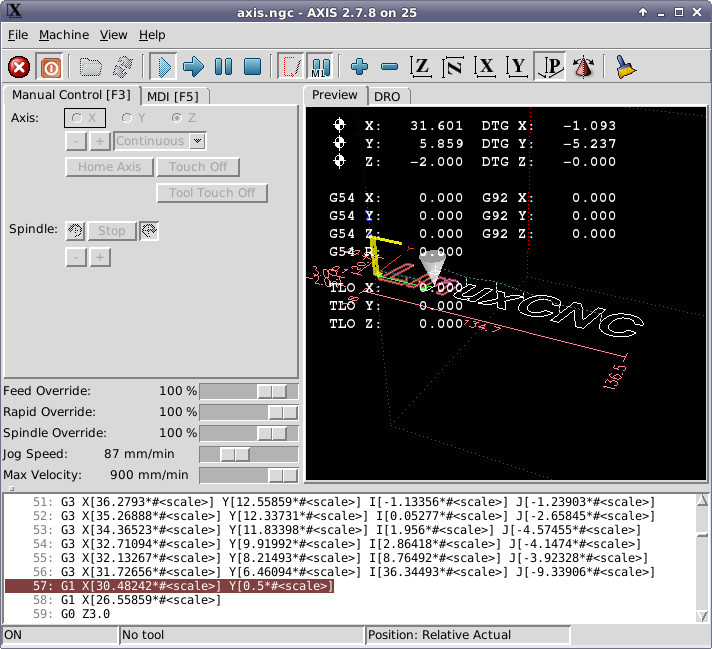Increase spindle speed with plus button
This screenshot has height=649, width=712.
click(x=100, y=258)
